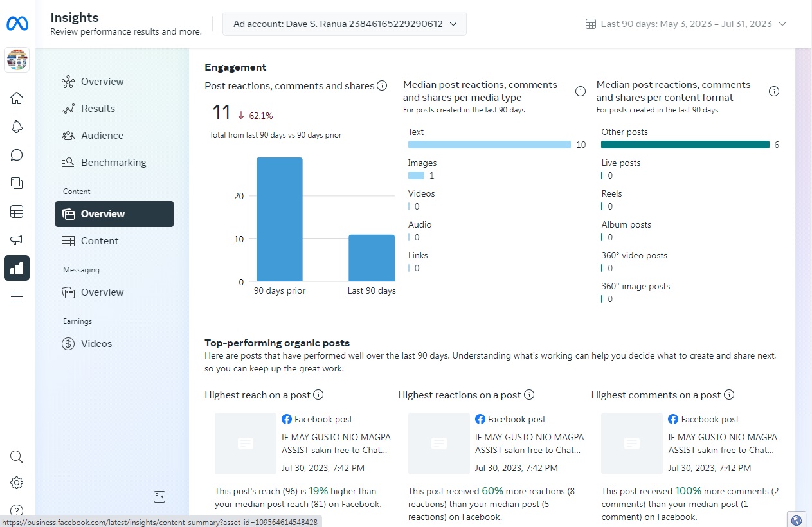This screenshot has height=527, width=812.
Task: Open Settings gear icon
Action: (17, 483)
